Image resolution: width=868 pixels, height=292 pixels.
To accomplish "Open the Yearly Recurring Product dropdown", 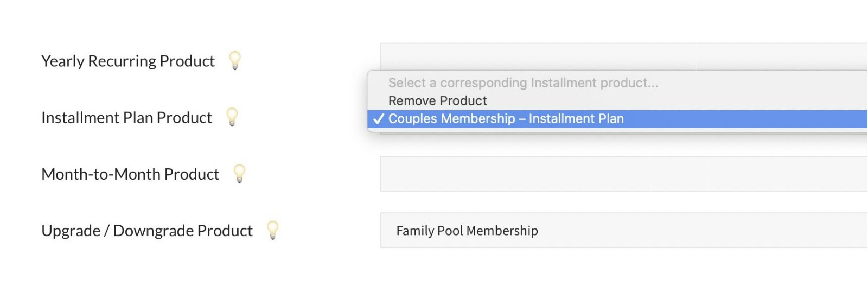I will 624,56.
